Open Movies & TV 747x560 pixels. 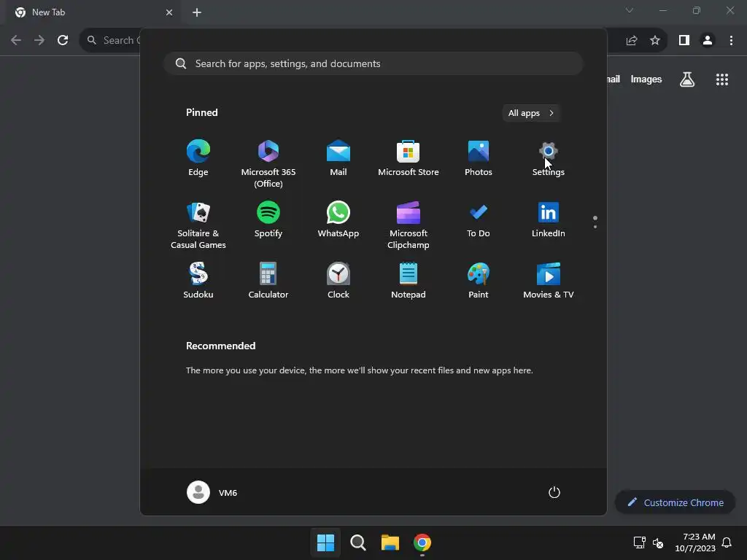pyautogui.click(x=549, y=281)
